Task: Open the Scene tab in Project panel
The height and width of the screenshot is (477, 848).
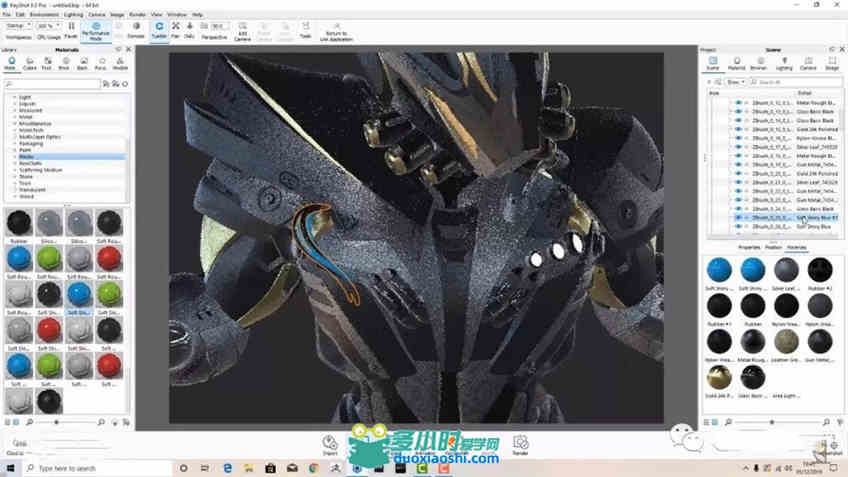Action: [713, 64]
